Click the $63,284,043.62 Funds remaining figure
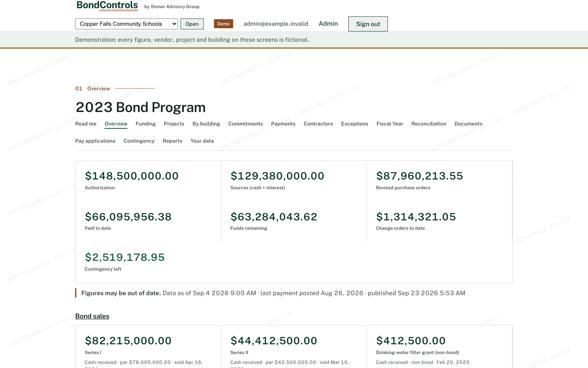 pyautogui.click(x=274, y=217)
